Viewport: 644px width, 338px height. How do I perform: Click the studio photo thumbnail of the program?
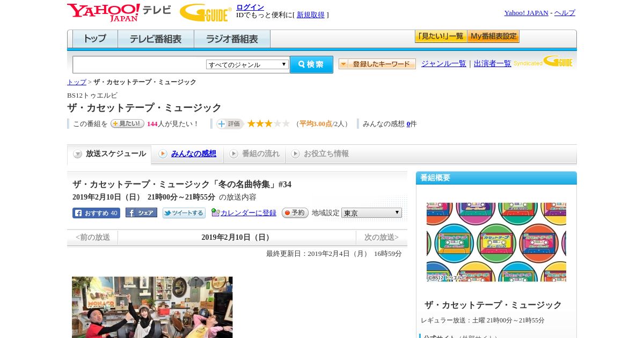[x=152, y=307]
